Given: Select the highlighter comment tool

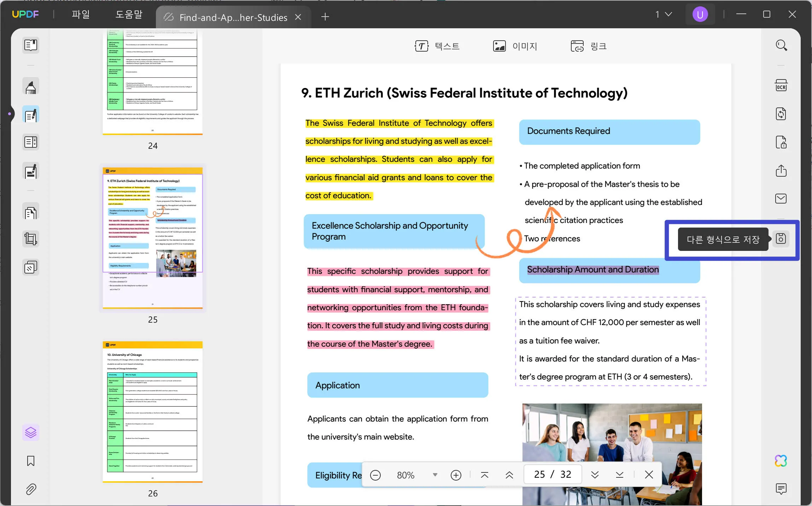Looking at the screenshot, I should [x=31, y=87].
